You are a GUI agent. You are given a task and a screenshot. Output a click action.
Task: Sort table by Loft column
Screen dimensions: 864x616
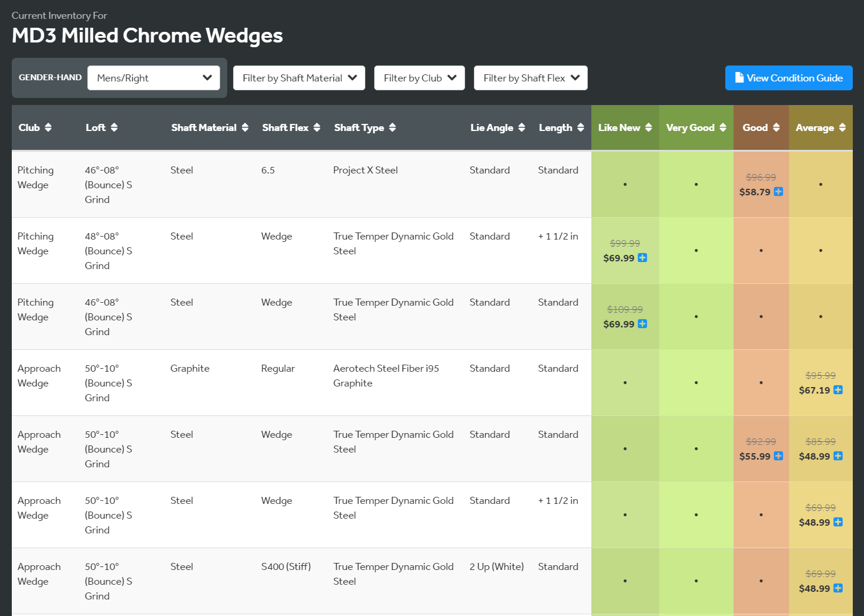point(102,127)
